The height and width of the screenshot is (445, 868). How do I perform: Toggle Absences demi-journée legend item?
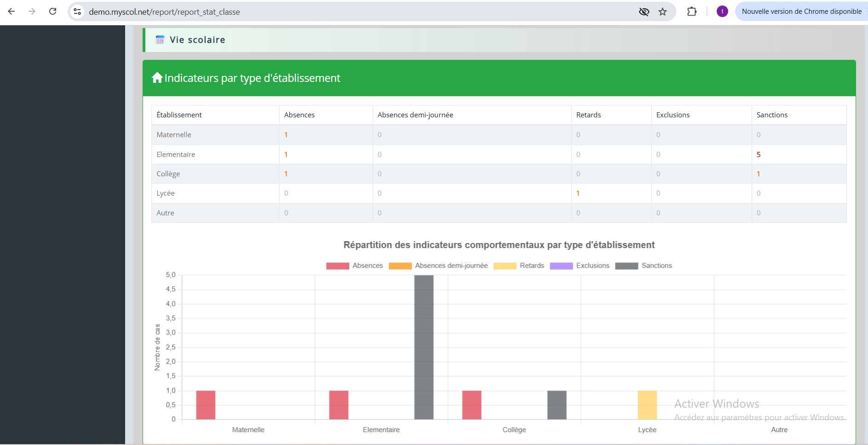(x=438, y=266)
